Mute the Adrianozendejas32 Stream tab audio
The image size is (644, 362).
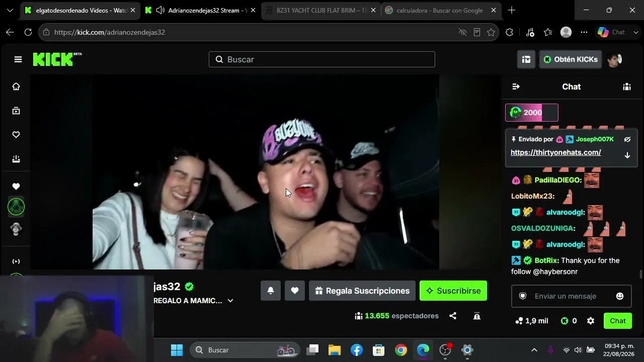[x=160, y=10]
